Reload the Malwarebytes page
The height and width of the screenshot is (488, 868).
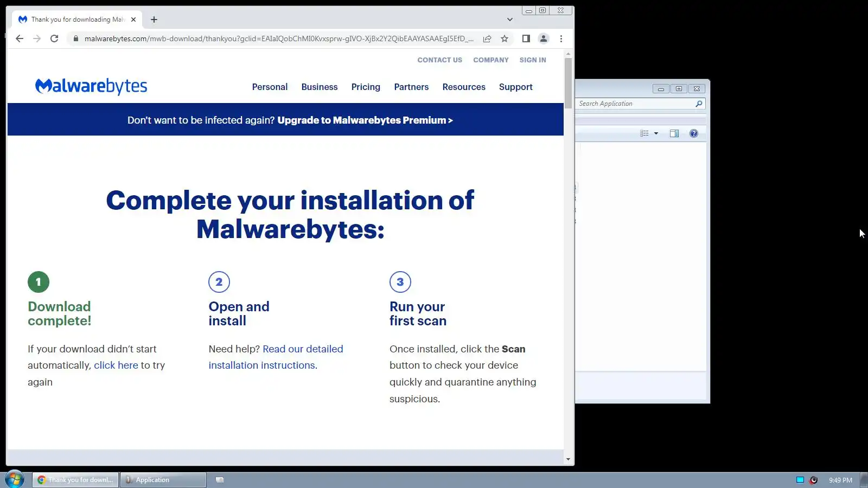tap(54, 38)
